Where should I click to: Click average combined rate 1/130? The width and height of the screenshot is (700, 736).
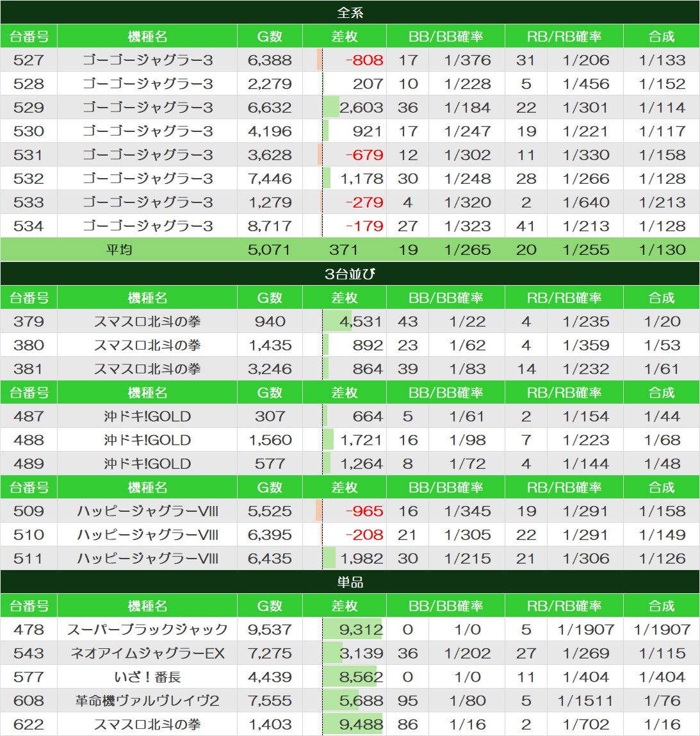click(x=662, y=250)
